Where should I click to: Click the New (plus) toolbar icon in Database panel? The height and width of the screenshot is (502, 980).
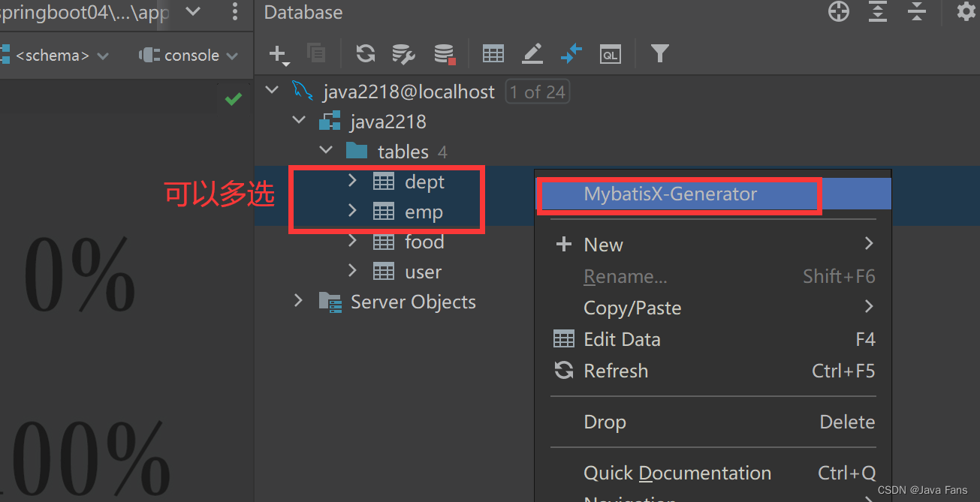pyautogui.click(x=279, y=54)
